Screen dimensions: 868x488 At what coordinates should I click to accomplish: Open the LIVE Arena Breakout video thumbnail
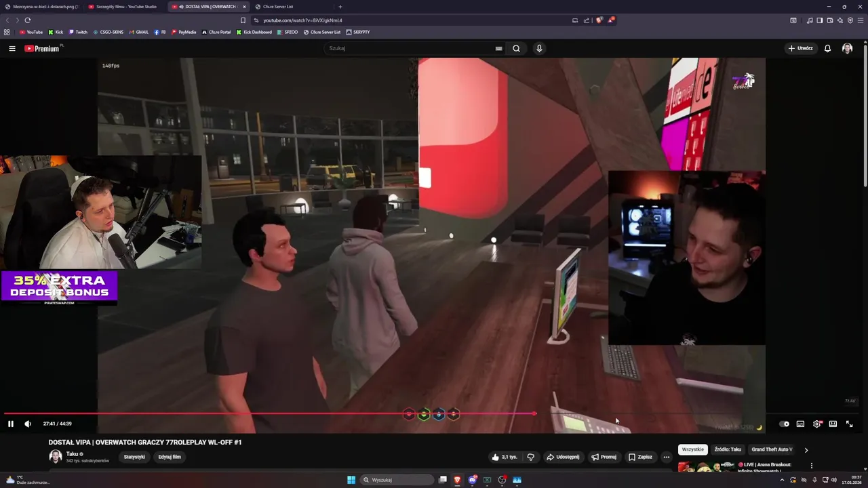point(707,467)
